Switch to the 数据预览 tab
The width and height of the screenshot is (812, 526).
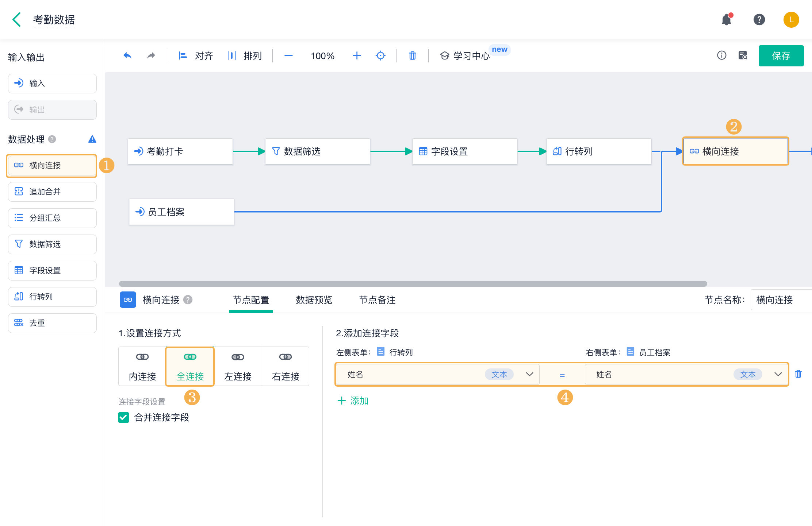pos(314,300)
